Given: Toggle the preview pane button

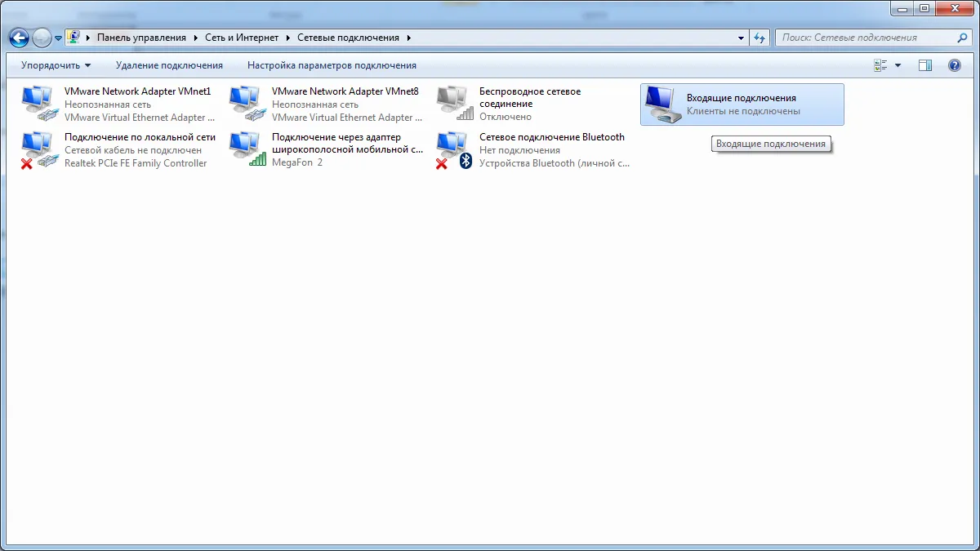Looking at the screenshot, I should click(x=925, y=65).
